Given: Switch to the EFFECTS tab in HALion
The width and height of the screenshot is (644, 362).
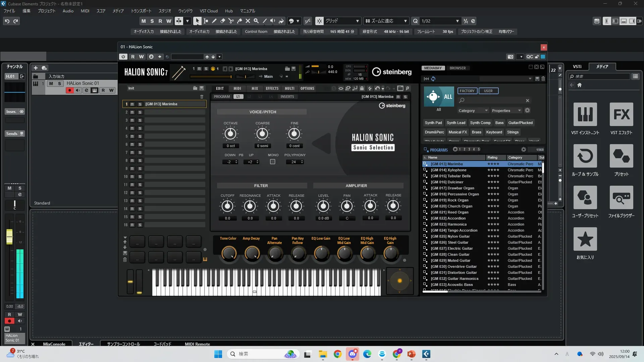Looking at the screenshot, I should 272,88.
